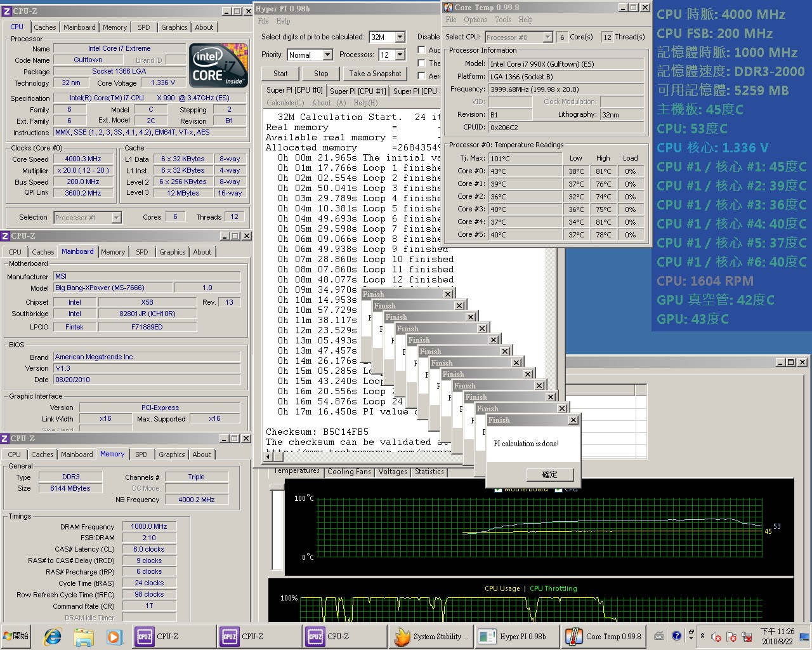Open CPU-Z Selection dropdown 'Processor #1'
Screen dimensions: 812x650
116,218
